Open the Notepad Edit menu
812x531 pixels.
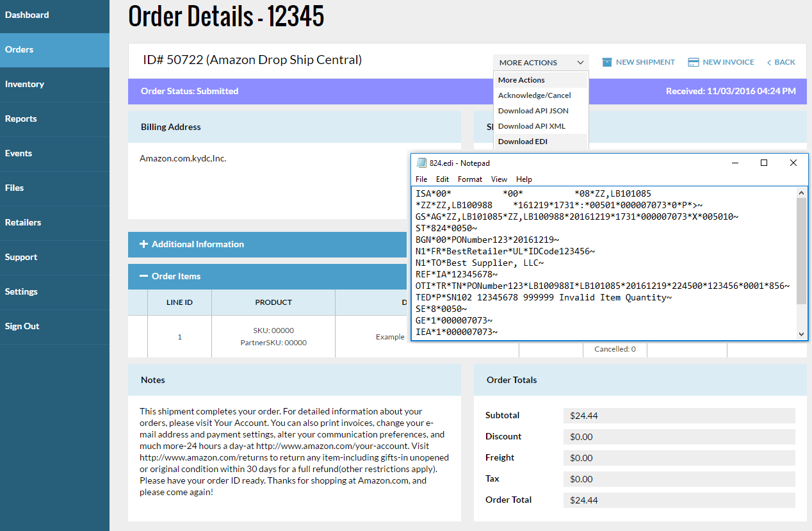(443, 179)
